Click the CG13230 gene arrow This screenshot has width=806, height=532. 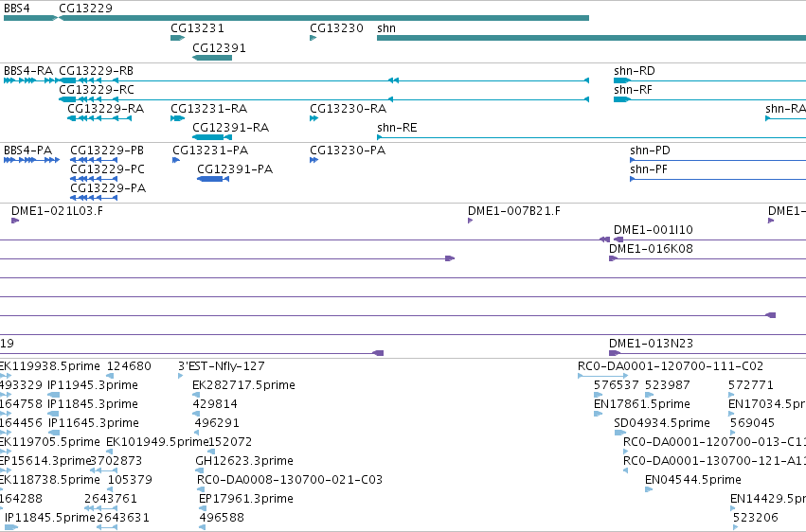[313, 38]
